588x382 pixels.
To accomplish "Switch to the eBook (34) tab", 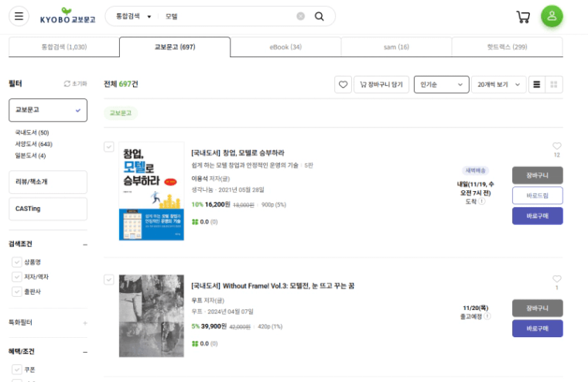I will [285, 47].
